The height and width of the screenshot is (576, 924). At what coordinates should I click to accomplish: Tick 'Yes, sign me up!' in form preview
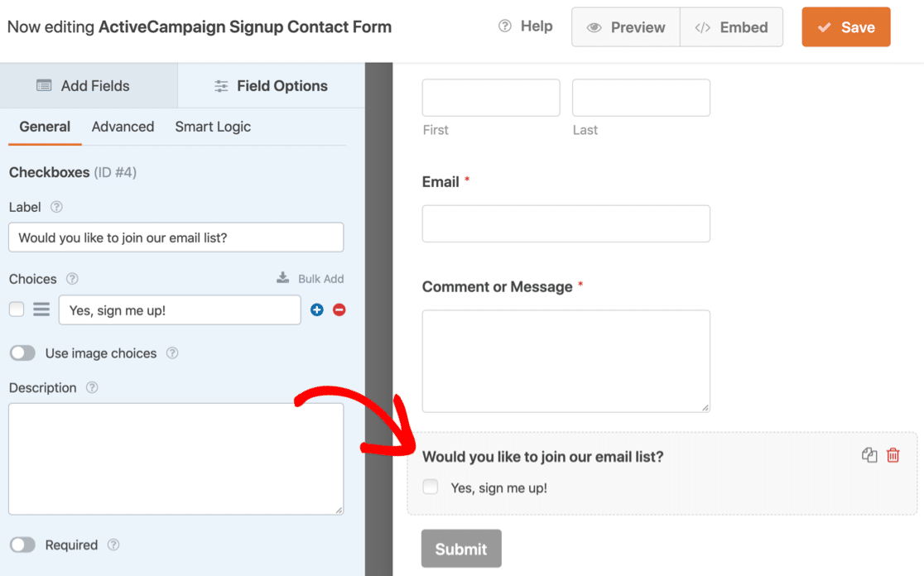click(431, 487)
